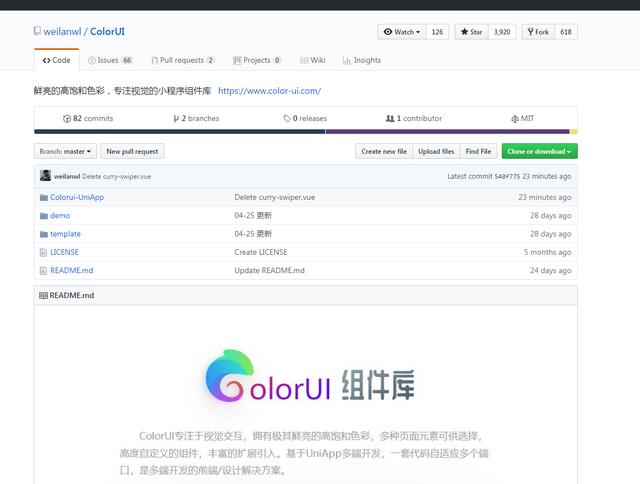Open the LICENSE file
640x484 pixels.
(64, 252)
